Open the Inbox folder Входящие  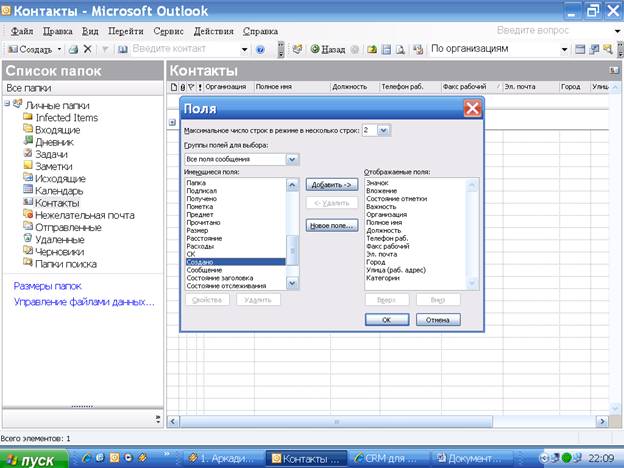(57, 130)
